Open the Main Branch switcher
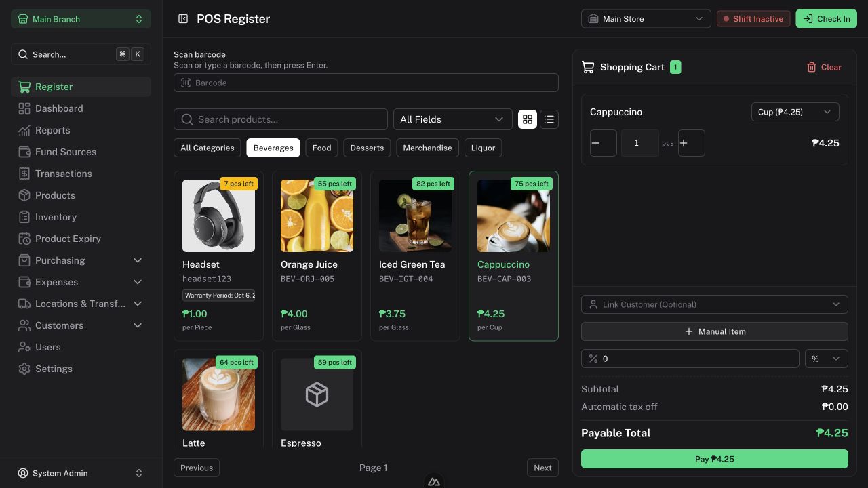 click(81, 19)
